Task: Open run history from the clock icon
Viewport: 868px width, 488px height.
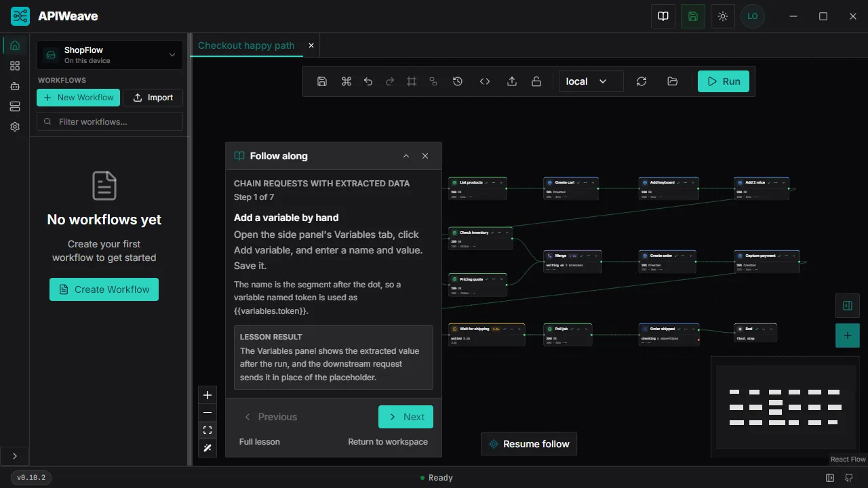Action: pyautogui.click(x=458, y=81)
